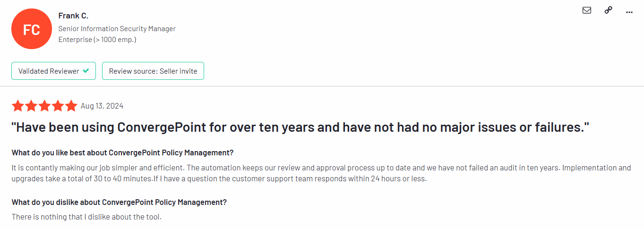Copy review link with chain icon
Screen dimensions: 644x229
pyautogui.click(x=609, y=10)
